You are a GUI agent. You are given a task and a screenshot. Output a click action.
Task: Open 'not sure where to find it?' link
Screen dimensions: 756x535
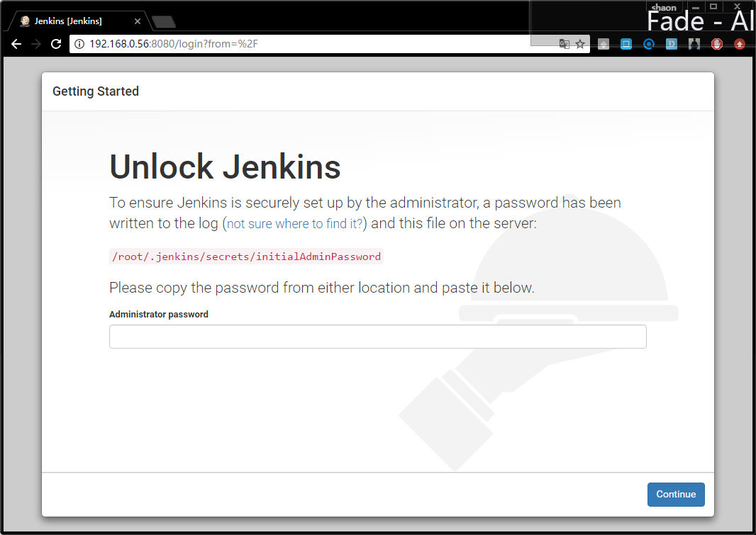pos(294,224)
